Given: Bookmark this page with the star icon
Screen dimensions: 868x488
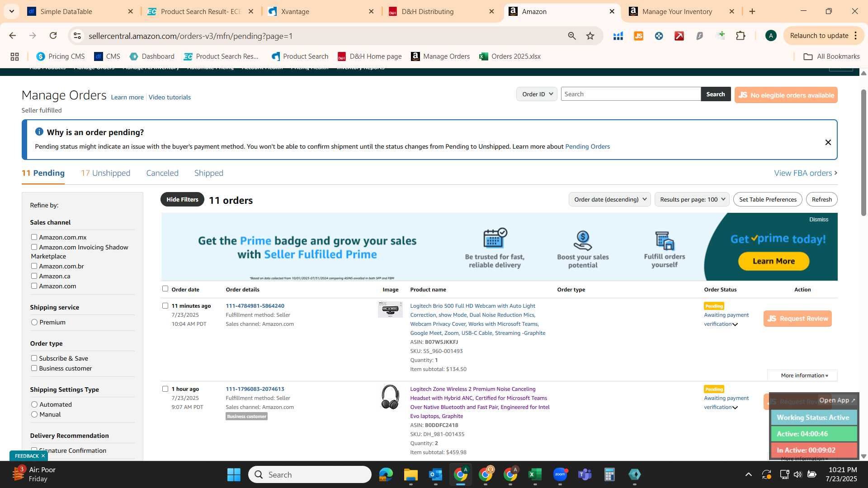Looking at the screenshot, I should tap(590, 36).
